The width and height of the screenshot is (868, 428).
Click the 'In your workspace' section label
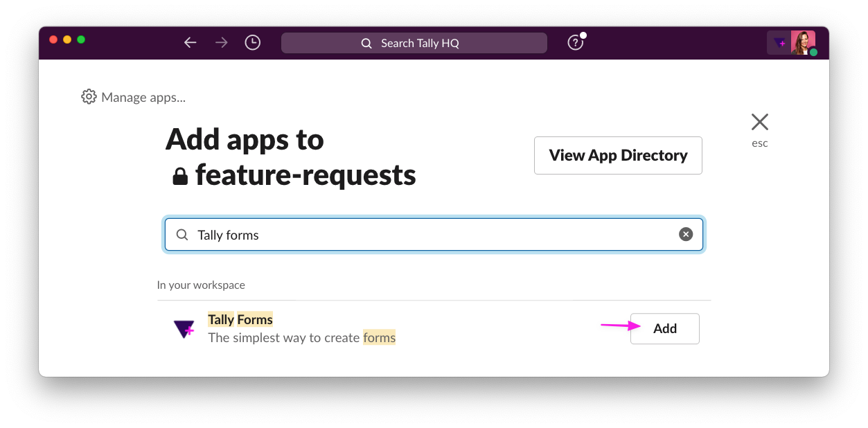(201, 285)
